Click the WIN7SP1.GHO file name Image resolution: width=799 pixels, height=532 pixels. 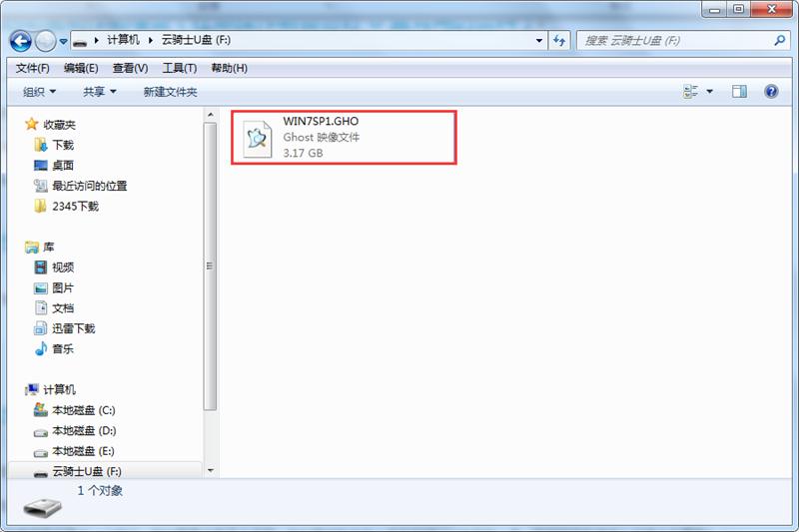[x=321, y=121]
